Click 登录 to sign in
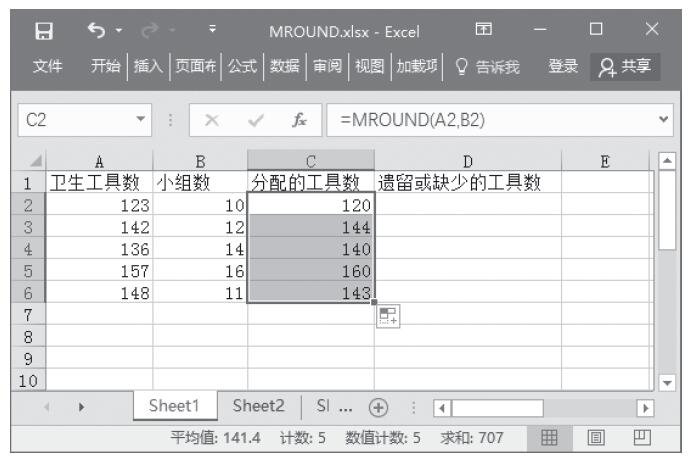Screen dimensions: 691x460 [x=563, y=67]
